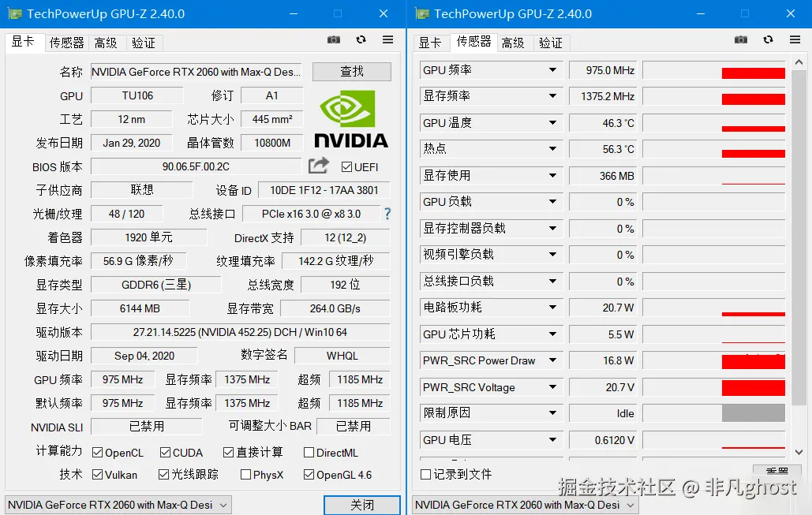Click the 366 MB memory usage value
The width and height of the screenshot is (812, 515).
pos(603,176)
